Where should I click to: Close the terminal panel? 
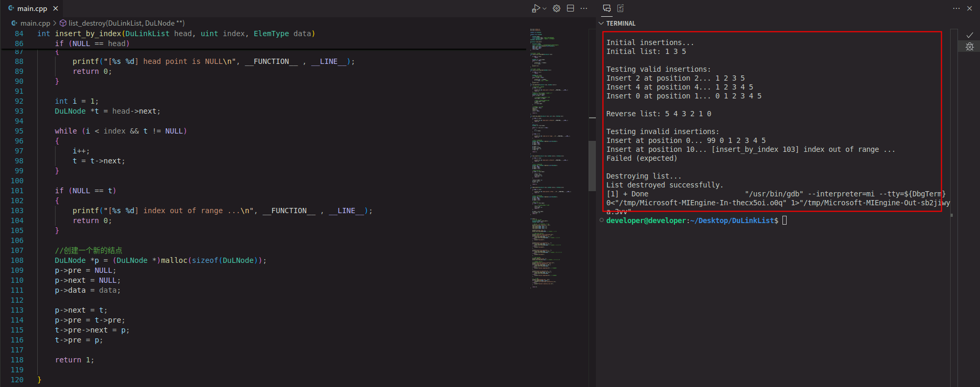click(970, 8)
